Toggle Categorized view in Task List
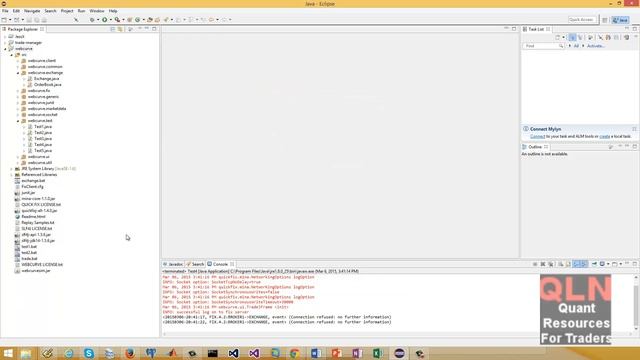Screen dimensions: 640x360 (x=572, y=38)
